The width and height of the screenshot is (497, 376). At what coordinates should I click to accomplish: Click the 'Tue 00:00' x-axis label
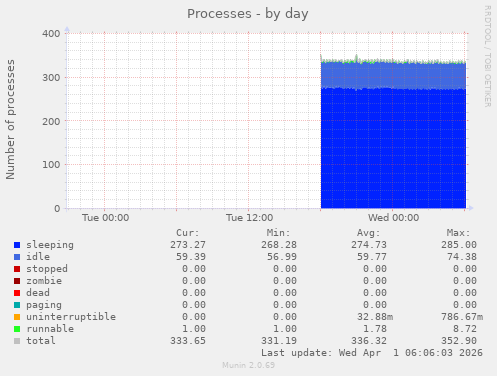(105, 218)
